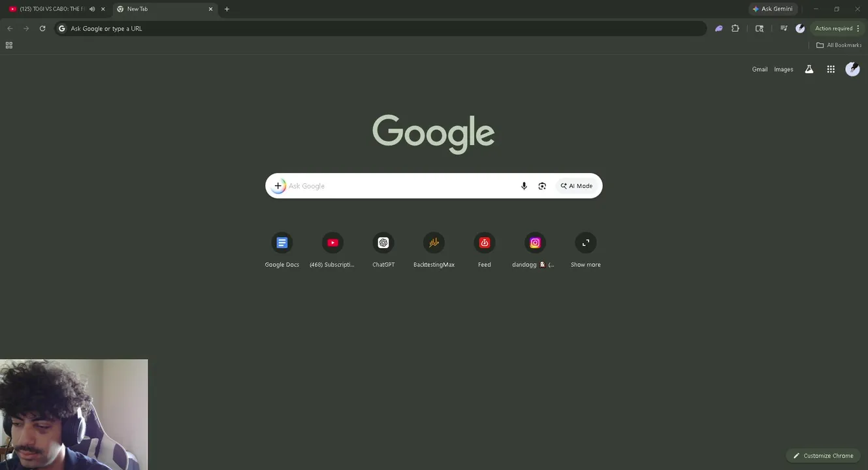Click the browser Back arrow
Viewport: 868px width, 470px height.
(x=10, y=29)
